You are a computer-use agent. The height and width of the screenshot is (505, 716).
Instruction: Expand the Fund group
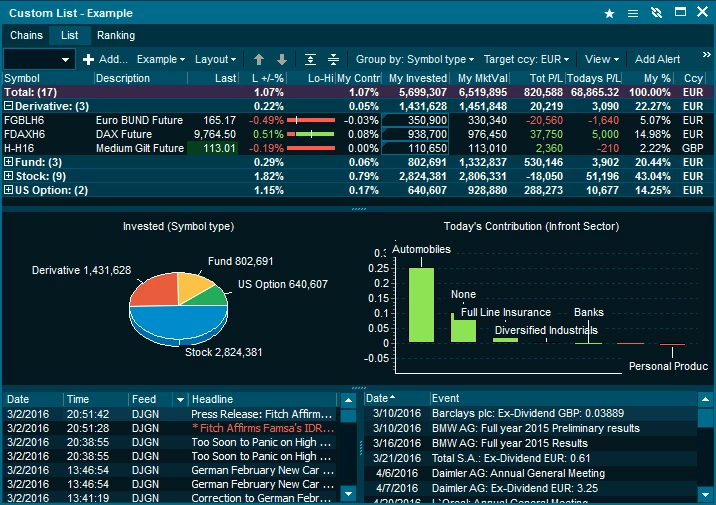[8, 162]
